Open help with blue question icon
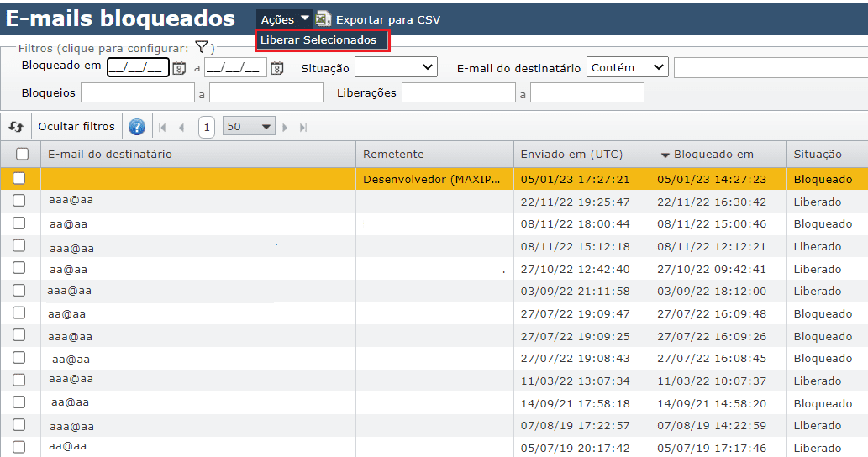This screenshot has width=868, height=457. pos(137,127)
